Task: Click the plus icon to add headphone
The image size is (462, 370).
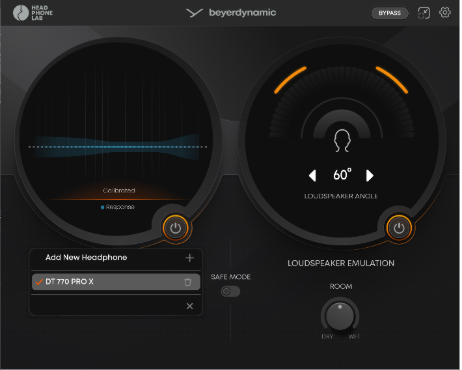Action: 190,258
